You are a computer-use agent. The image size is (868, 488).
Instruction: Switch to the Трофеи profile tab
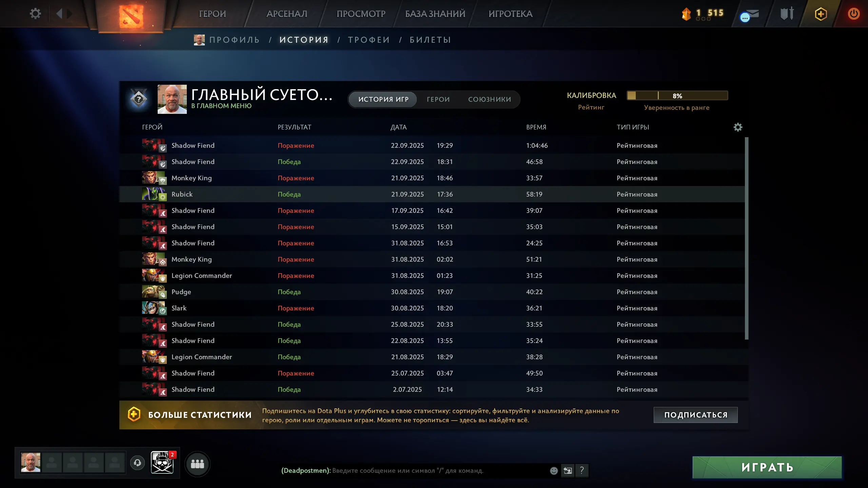[369, 40]
